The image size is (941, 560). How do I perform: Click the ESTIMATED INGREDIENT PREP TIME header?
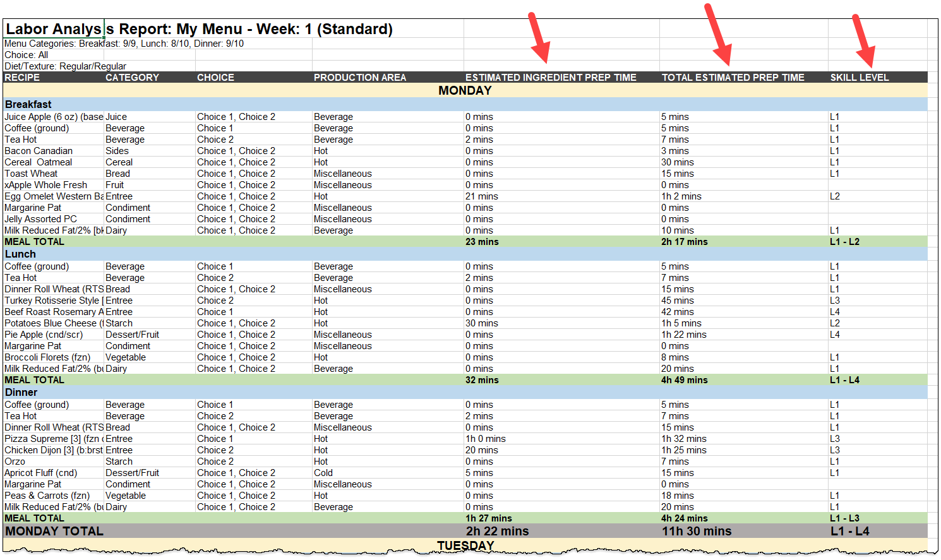(x=551, y=78)
